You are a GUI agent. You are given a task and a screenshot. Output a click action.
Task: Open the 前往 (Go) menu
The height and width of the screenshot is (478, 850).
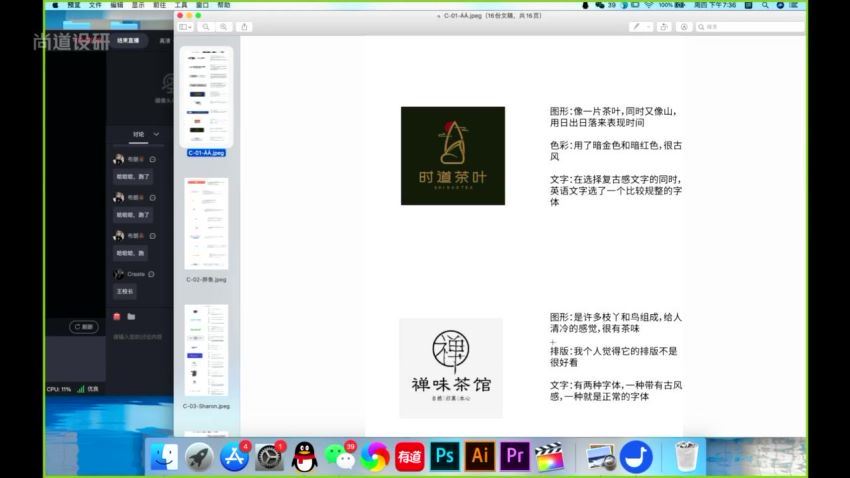(159, 5)
